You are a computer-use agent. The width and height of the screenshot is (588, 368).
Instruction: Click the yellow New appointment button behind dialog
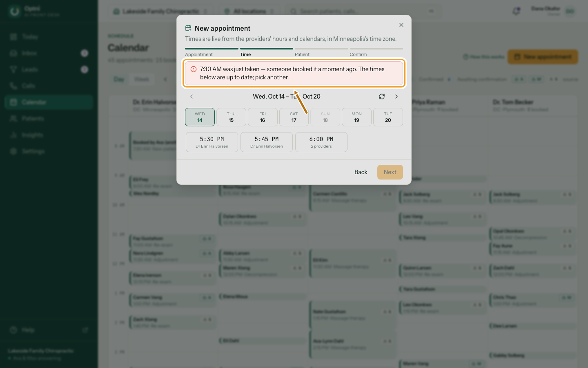click(543, 57)
